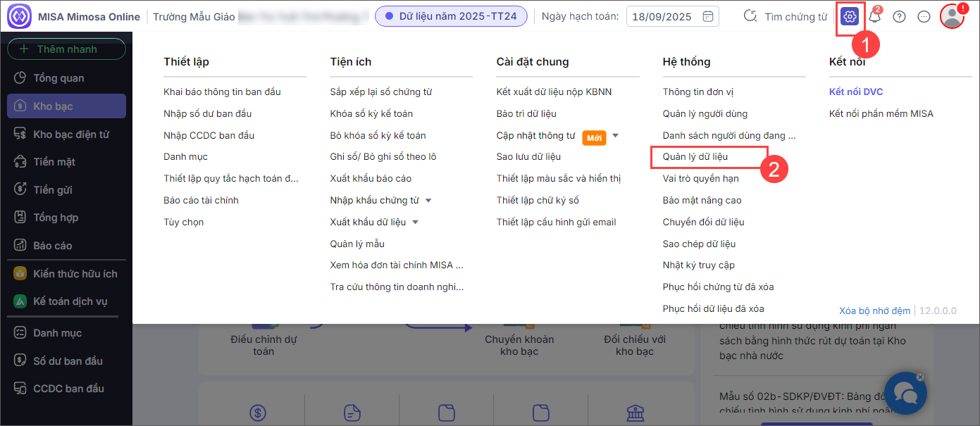Select Quản lý dữ liệu menu entry
Image resolution: width=980 pixels, height=426 pixels.
pyautogui.click(x=695, y=156)
